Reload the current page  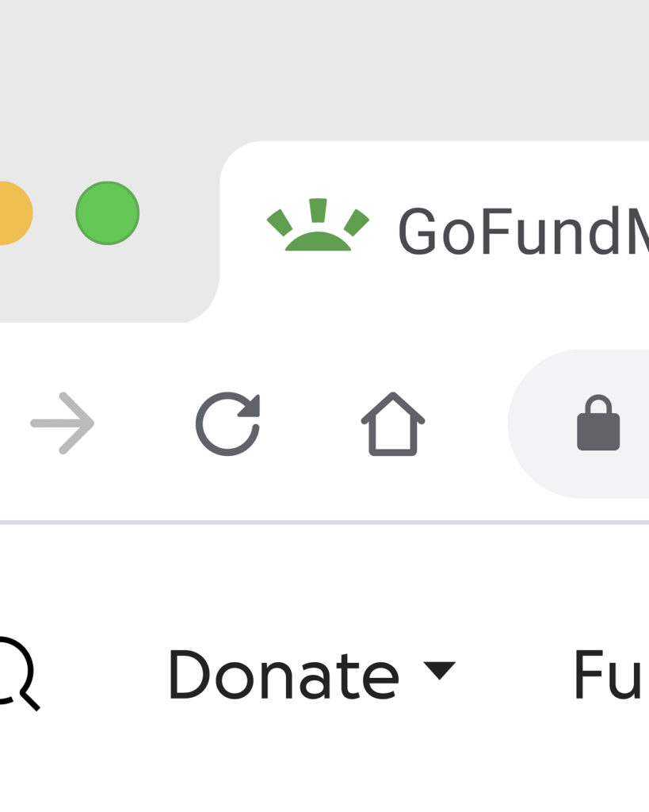pos(227,423)
